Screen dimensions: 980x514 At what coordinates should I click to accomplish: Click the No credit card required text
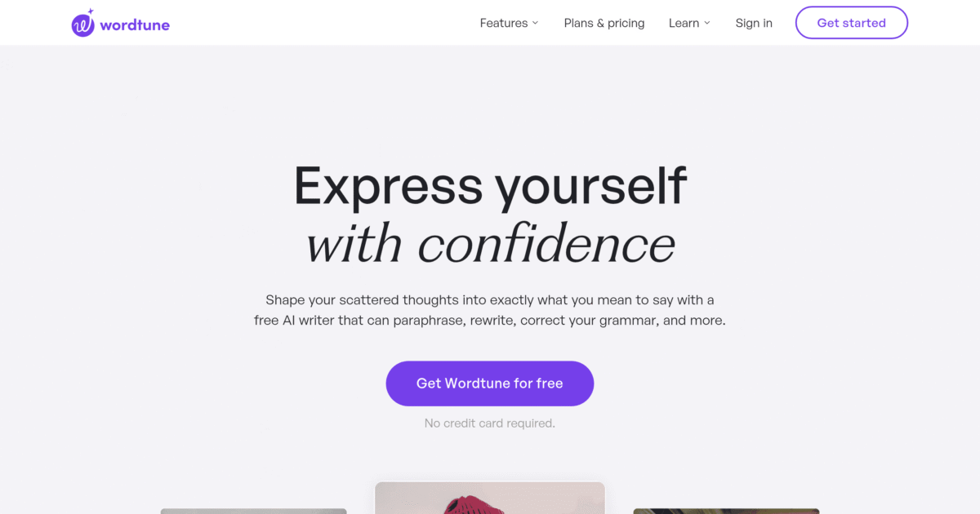click(x=490, y=423)
